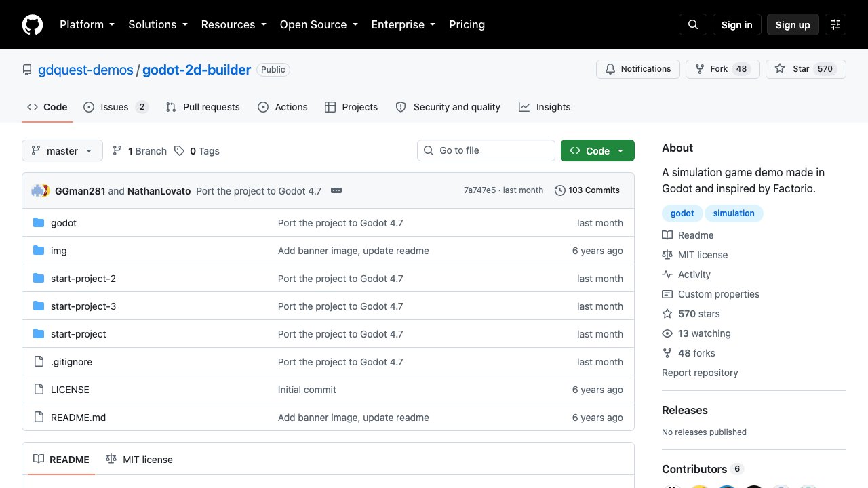View the 570 stars link
This screenshot has height=488, width=868.
[x=691, y=314]
